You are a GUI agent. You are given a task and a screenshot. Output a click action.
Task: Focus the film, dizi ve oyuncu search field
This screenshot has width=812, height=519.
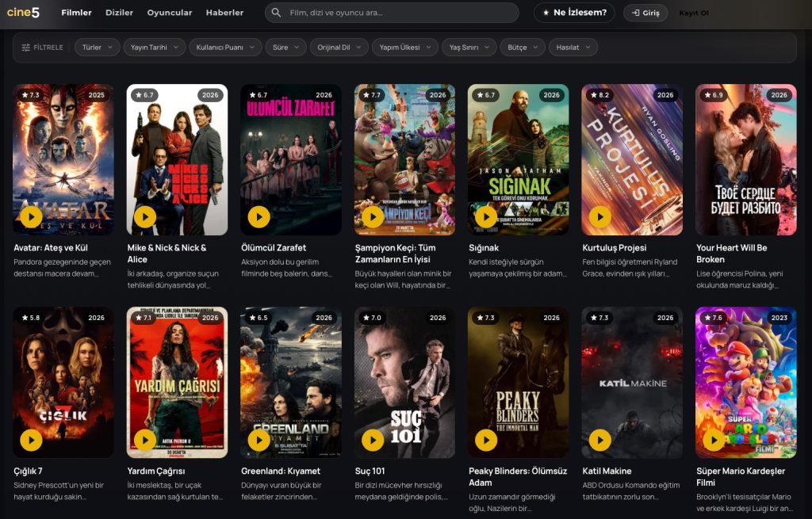click(392, 13)
